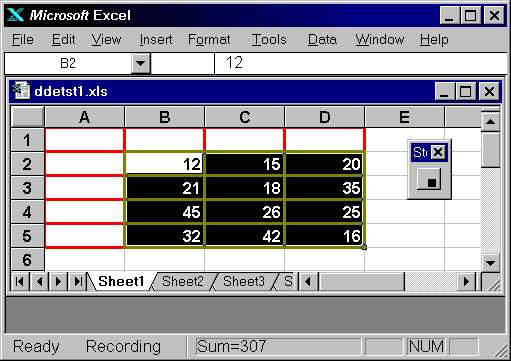This screenshot has height=361, width=511.
Task: Click the formula bar showing 12
Action: tap(361, 63)
